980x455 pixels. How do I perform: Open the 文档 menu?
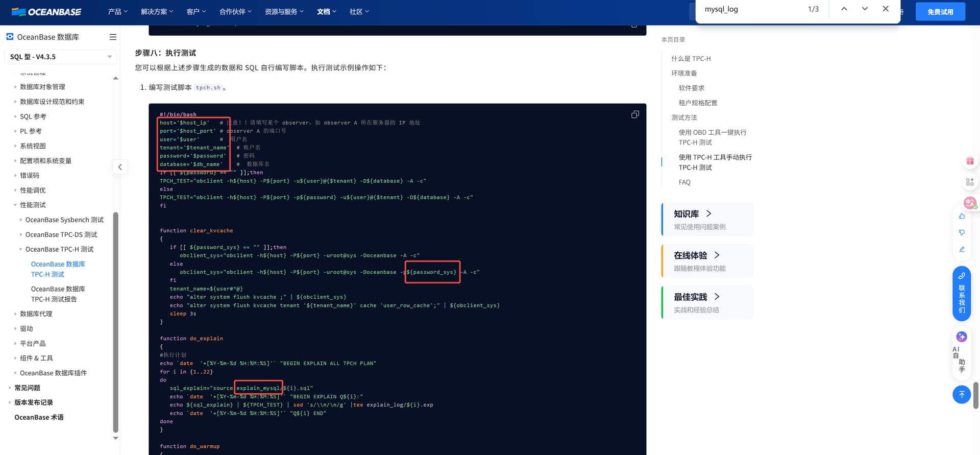coord(326,12)
